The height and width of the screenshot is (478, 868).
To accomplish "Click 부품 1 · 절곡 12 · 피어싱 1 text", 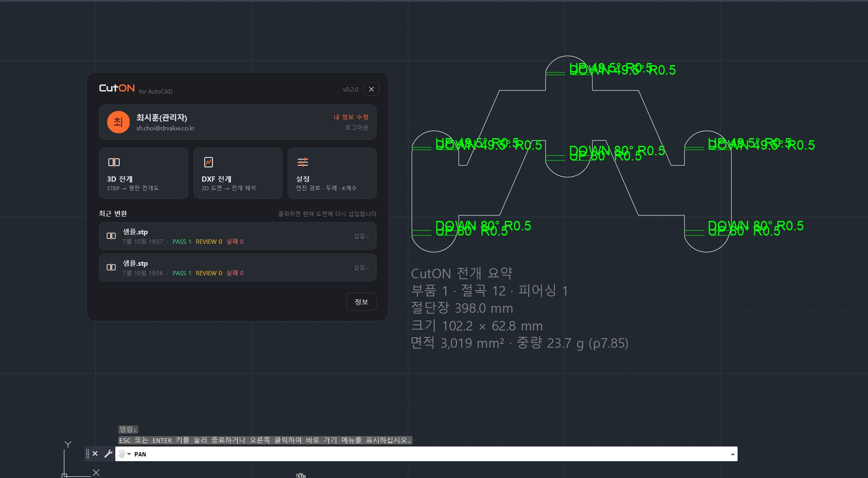I will click(489, 291).
